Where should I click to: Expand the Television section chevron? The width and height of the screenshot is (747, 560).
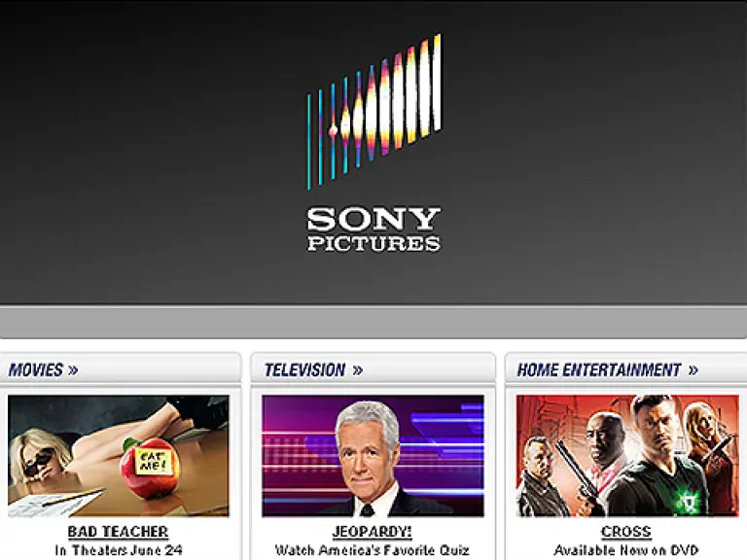point(358,370)
